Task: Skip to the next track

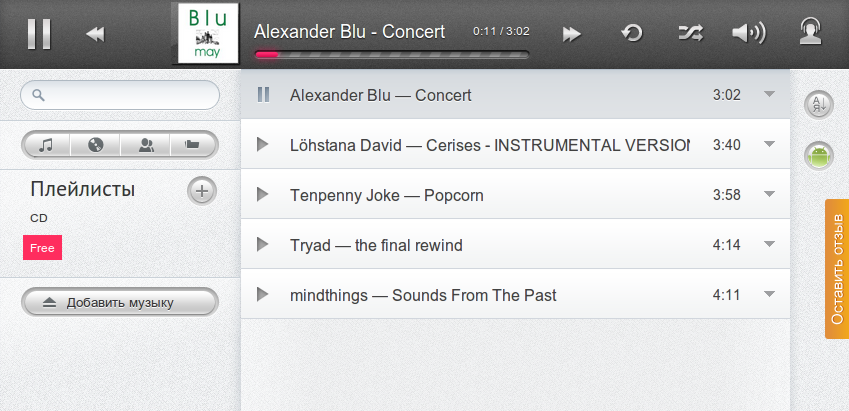Action: point(571,34)
